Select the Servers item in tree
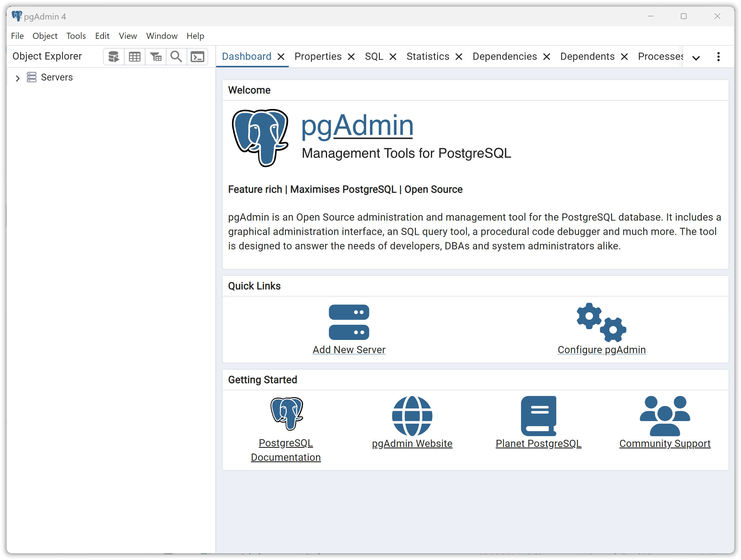This screenshot has width=741, height=560. coord(57,77)
